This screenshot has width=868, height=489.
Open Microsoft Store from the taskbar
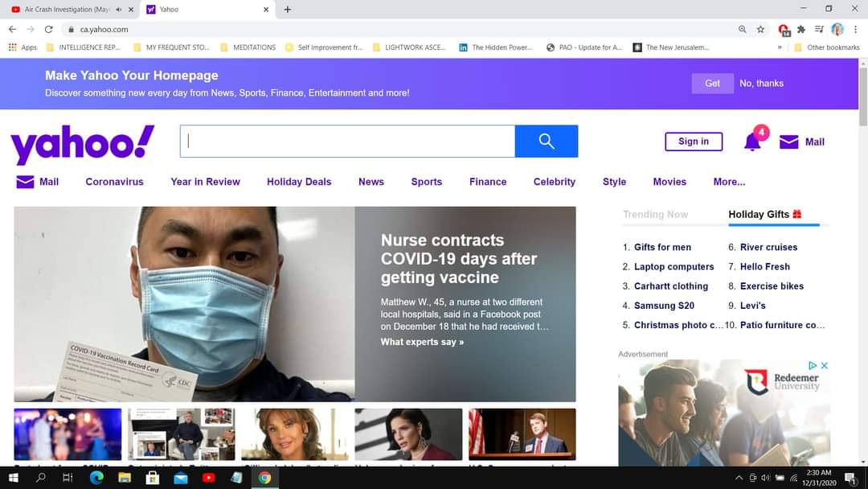point(152,478)
